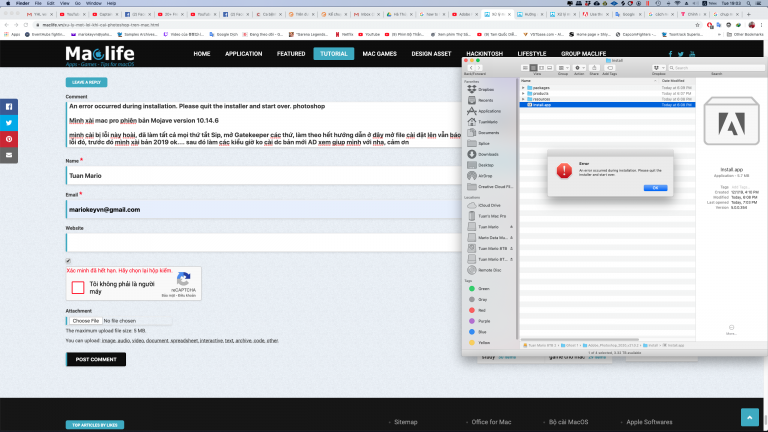Open a new Chrome tab with plus
This screenshot has height=432, width=768.
coord(748,15)
